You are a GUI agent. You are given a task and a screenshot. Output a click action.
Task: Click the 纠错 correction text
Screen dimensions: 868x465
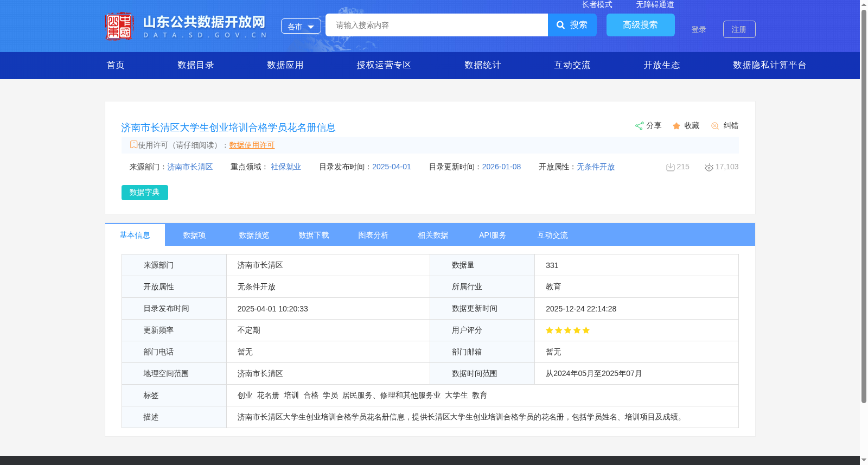point(731,126)
